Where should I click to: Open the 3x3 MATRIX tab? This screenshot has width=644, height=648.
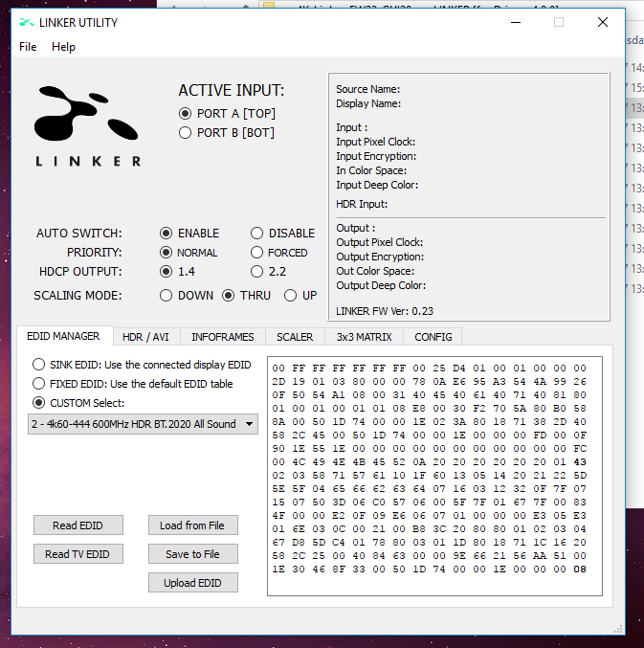pyautogui.click(x=364, y=337)
